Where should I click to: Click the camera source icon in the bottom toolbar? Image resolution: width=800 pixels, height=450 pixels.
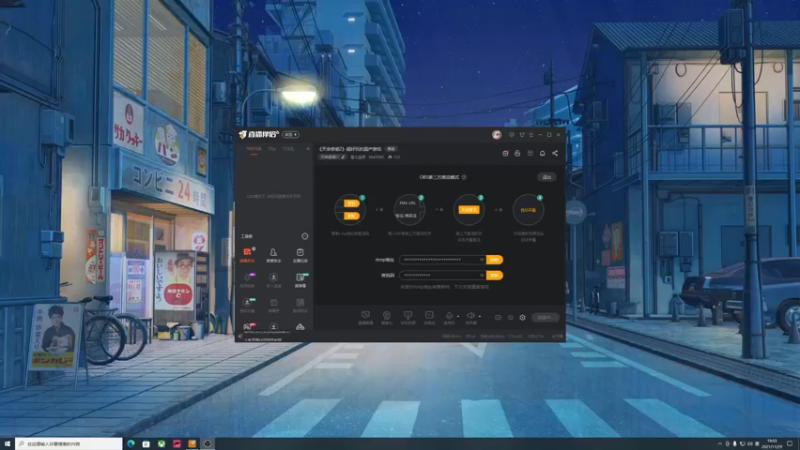[x=387, y=317]
